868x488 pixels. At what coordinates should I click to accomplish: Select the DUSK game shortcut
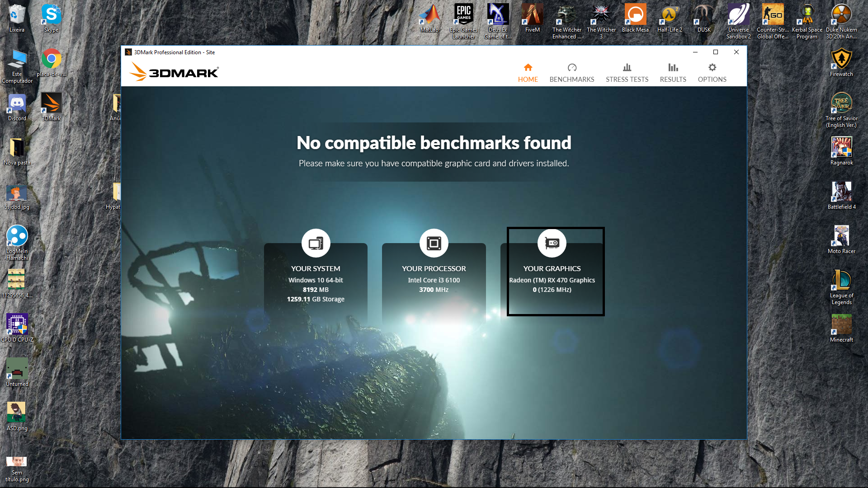(x=704, y=19)
